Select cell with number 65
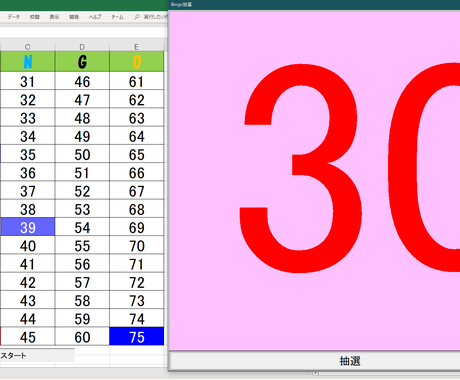This screenshot has width=460, height=380. point(137,155)
